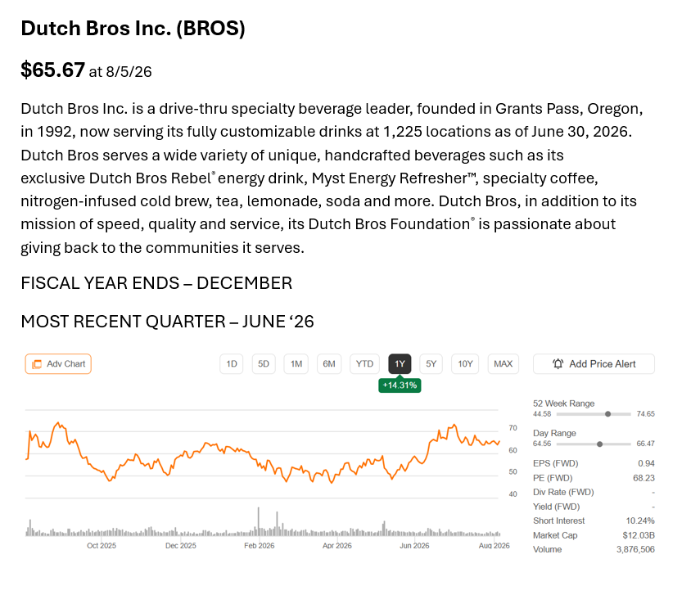Add a Price Alert
This screenshot has width=700, height=595.
[x=594, y=363]
